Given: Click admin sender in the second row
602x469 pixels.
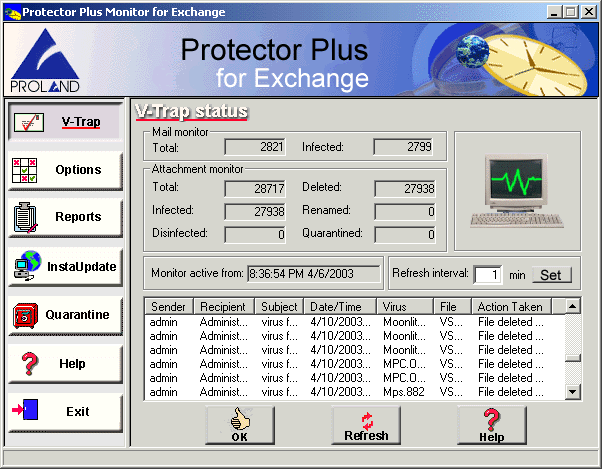Looking at the screenshot, I should coord(164,336).
